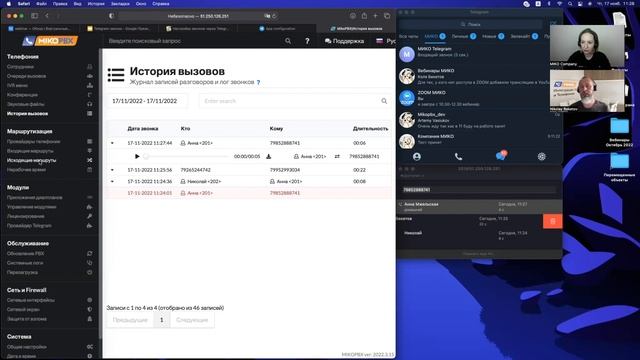The height and width of the screenshot is (360, 640).
Task: Open the История menu in menu bar
Action: point(96,4)
